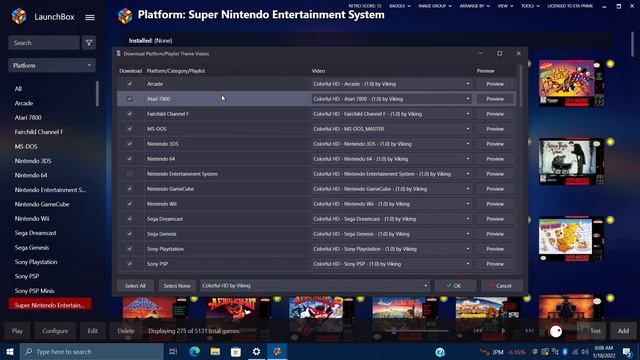Check Nintendo Entertainment System download checkbox
The image size is (640, 360).
click(x=130, y=174)
